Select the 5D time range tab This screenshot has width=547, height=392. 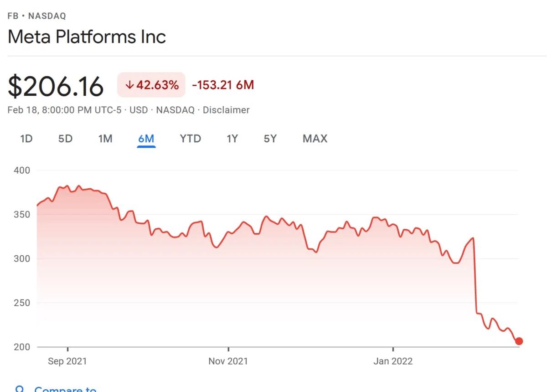tap(65, 139)
